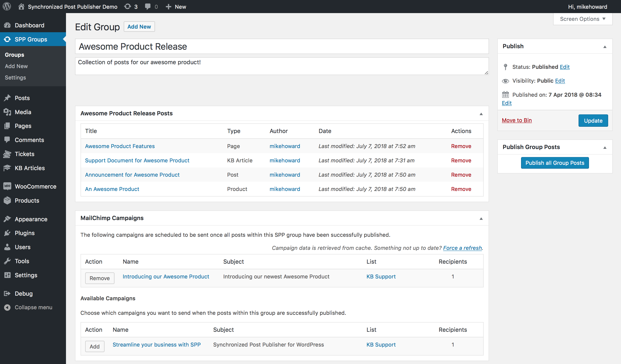Click the Move to Bin link
Viewport: 621px width, 364px height.
tap(517, 120)
